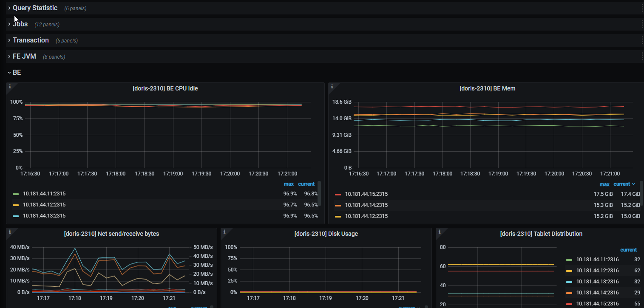Click the (8 panels) count text
Viewport: 644px width, 308px height.
point(54,57)
